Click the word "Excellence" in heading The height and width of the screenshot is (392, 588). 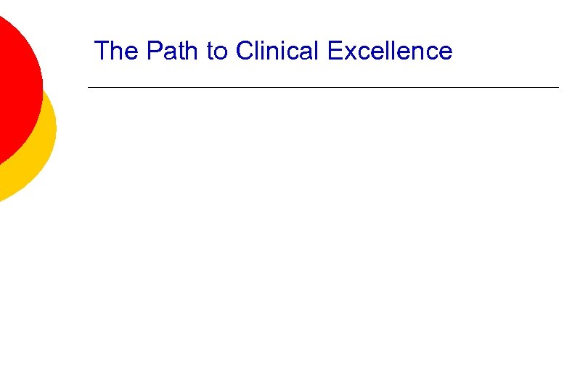click(389, 51)
